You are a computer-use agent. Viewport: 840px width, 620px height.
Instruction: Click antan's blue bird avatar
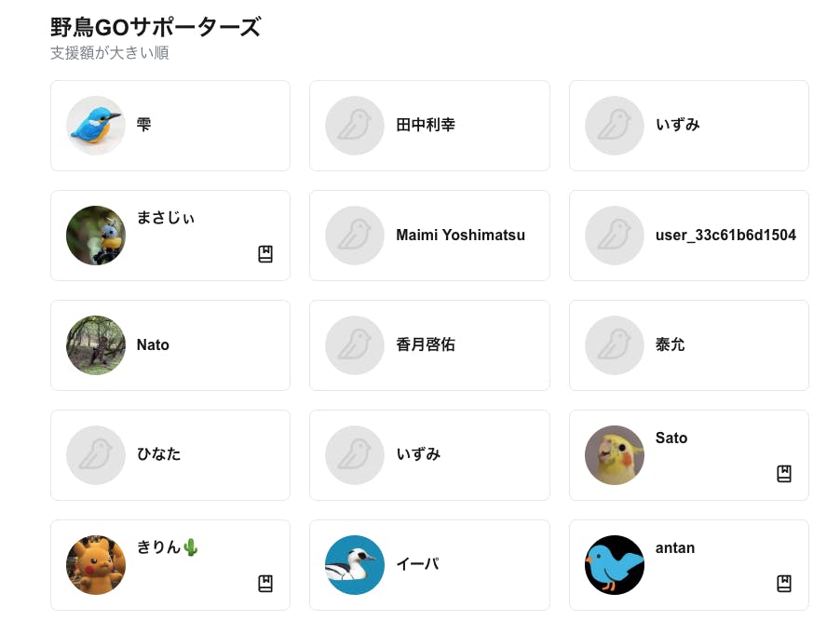coord(615,565)
